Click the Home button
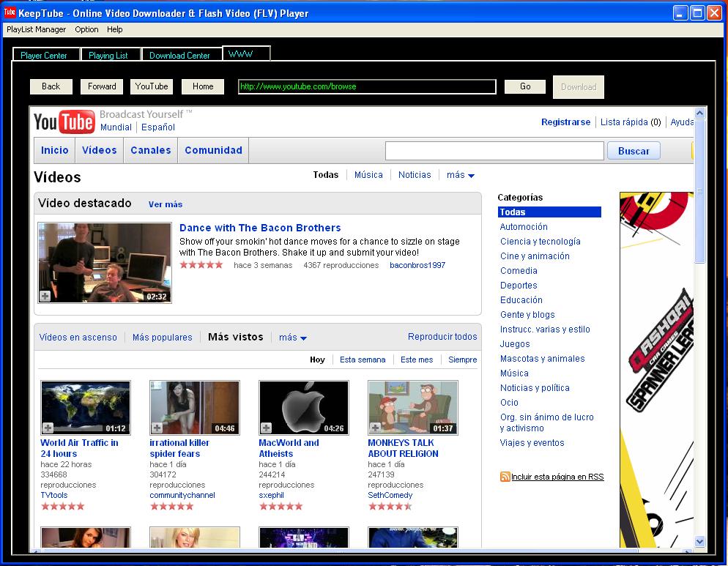This screenshot has width=728, height=566. pyautogui.click(x=203, y=86)
